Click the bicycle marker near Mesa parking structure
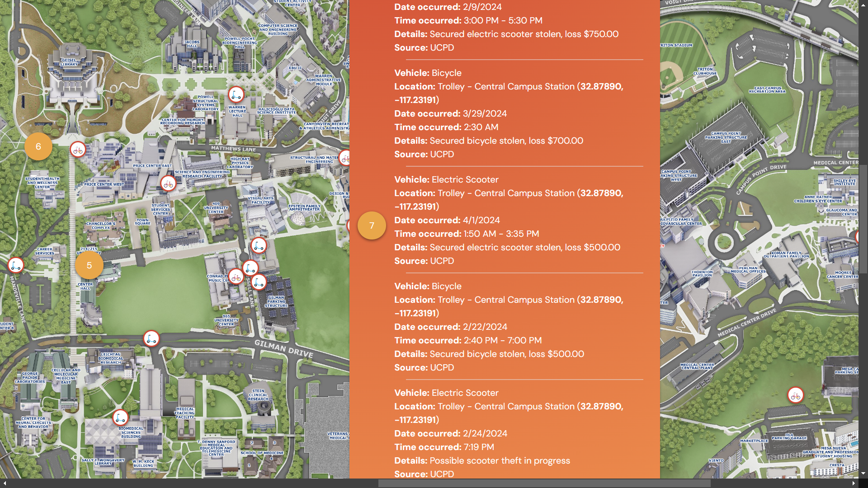The width and height of the screenshot is (868, 488). [795, 396]
